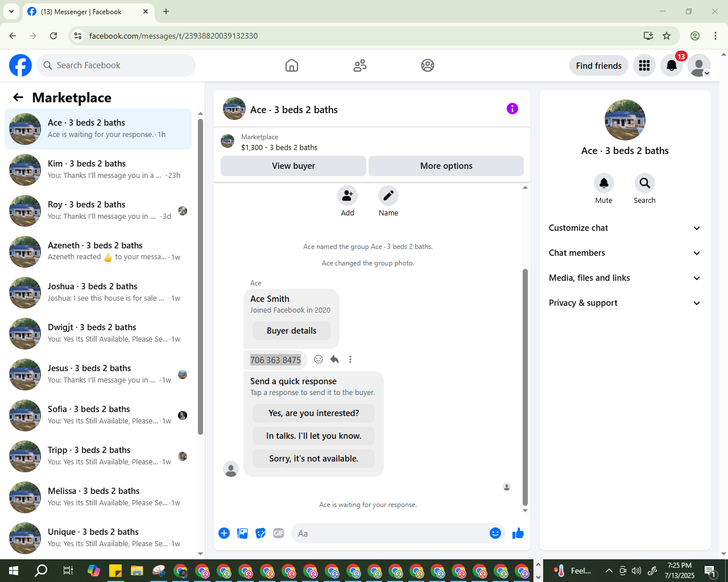Click the Name pencil icon in chat
The height and width of the screenshot is (582, 728).
[x=388, y=196]
